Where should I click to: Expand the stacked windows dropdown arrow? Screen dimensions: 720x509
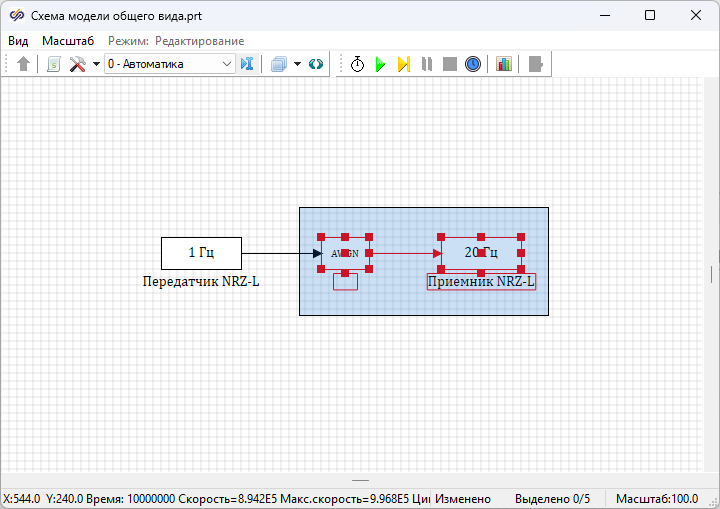click(298, 64)
